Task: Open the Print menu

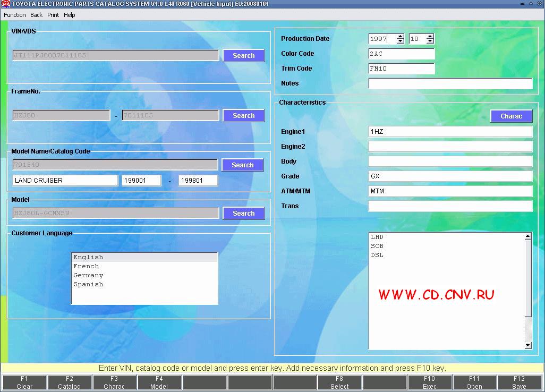Action: coord(53,15)
